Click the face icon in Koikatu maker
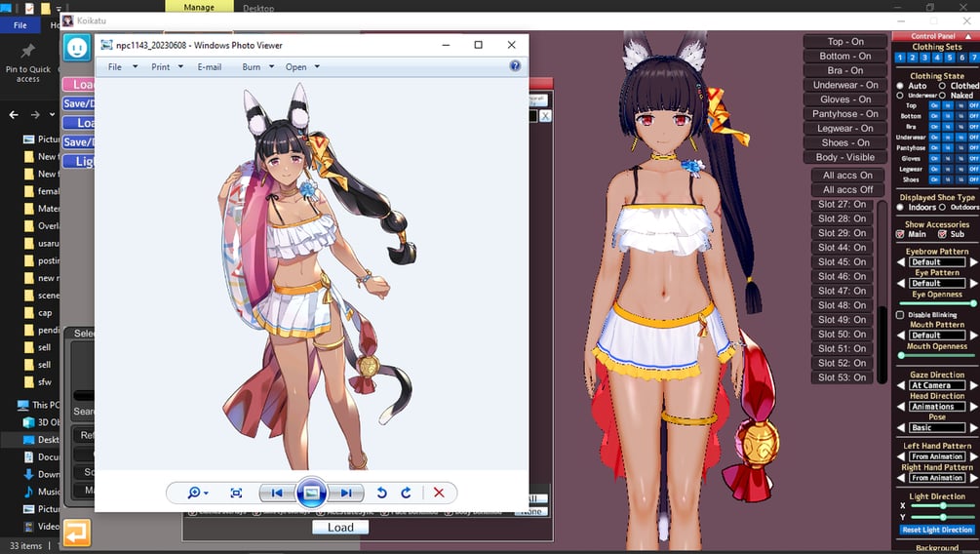The height and width of the screenshot is (554, 980). click(x=77, y=48)
